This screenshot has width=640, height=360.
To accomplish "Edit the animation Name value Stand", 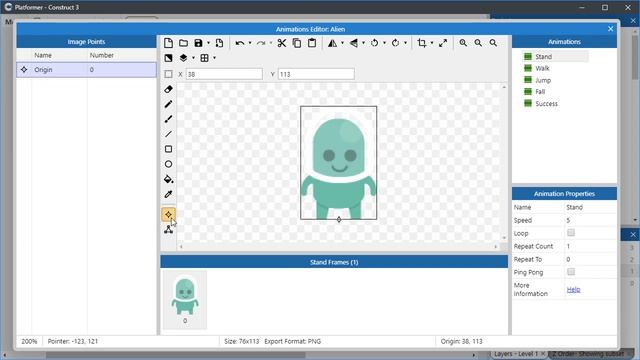I will point(590,207).
